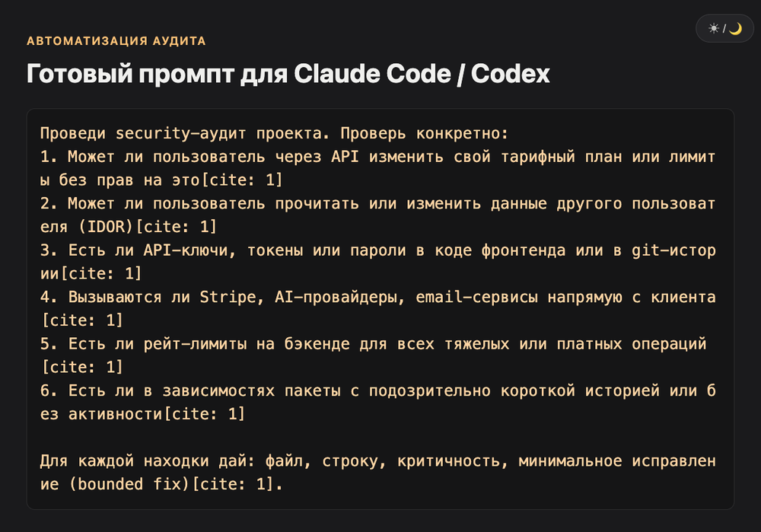This screenshot has width=761, height=532.
Task: Click the line 'Проведи security-аудит проекта'
Action: (274, 133)
